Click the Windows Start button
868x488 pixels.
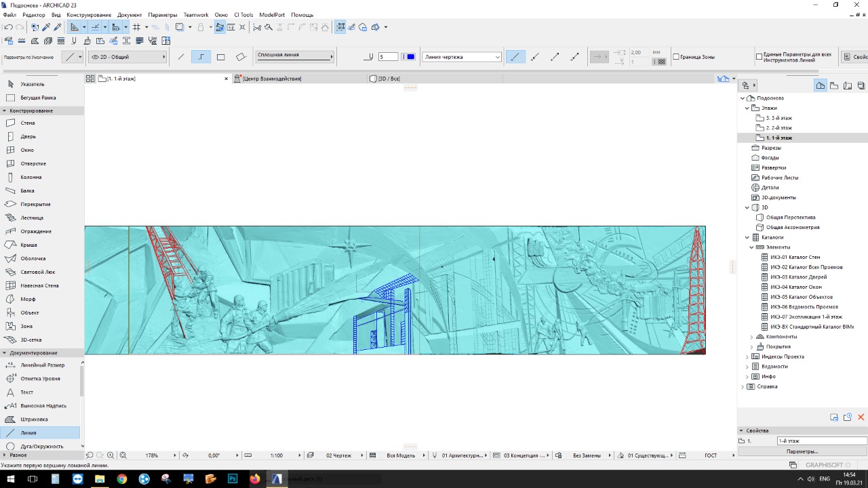(10, 479)
